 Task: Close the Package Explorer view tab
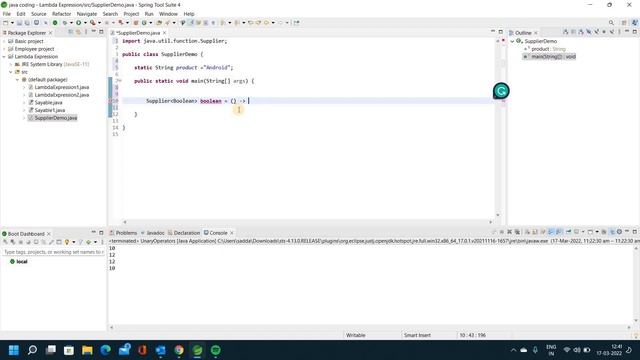(x=51, y=33)
